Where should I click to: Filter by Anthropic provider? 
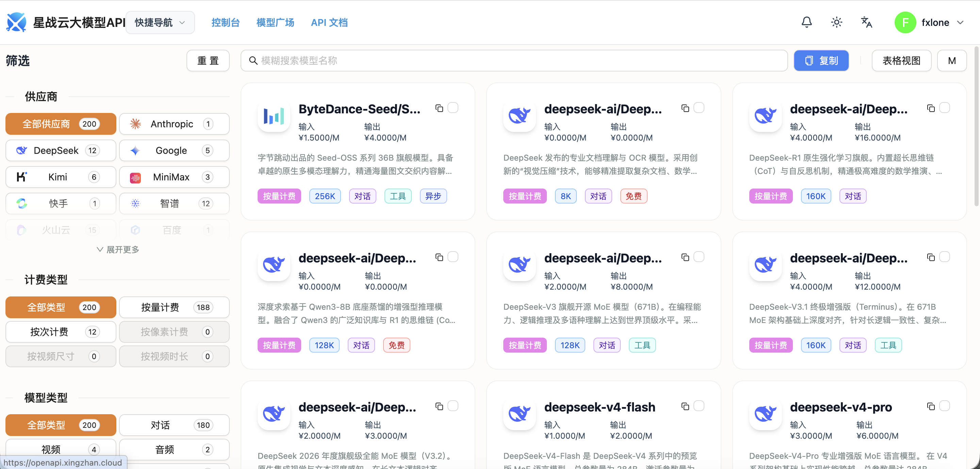coord(174,124)
